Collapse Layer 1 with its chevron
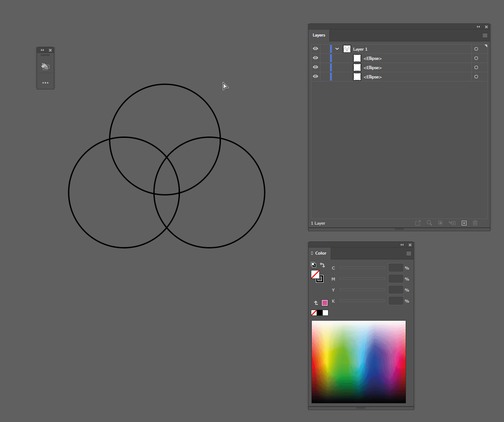The height and width of the screenshot is (422, 504). tap(337, 49)
